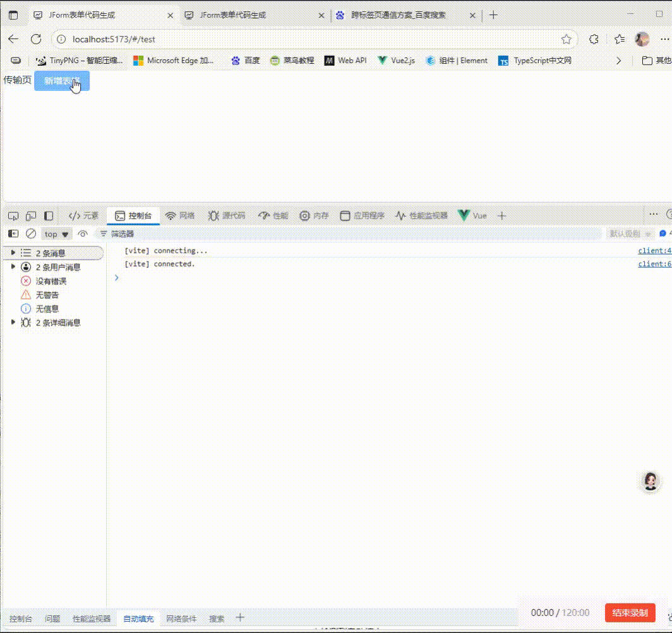Click the clear console icon
The width and height of the screenshot is (672, 633).
pyautogui.click(x=31, y=234)
